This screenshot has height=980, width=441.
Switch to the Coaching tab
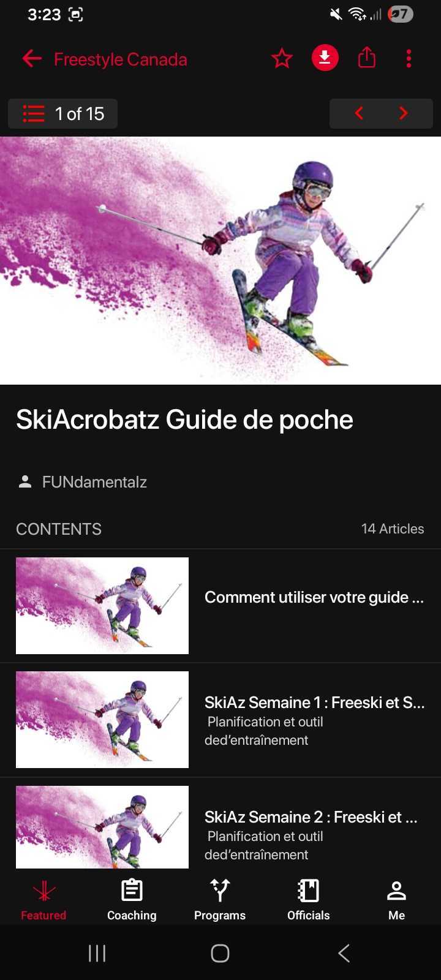(x=132, y=900)
